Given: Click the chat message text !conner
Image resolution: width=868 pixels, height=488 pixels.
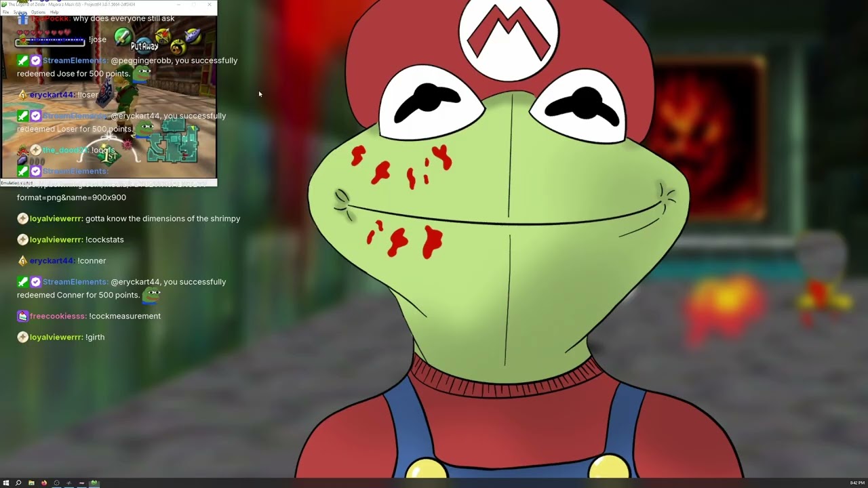Looking at the screenshot, I should [x=92, y=261].
